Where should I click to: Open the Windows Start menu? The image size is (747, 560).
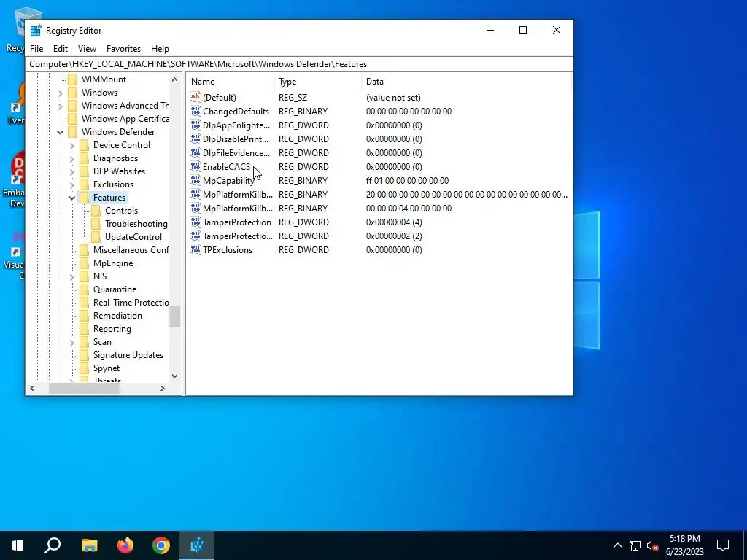[x=18, y=545]
